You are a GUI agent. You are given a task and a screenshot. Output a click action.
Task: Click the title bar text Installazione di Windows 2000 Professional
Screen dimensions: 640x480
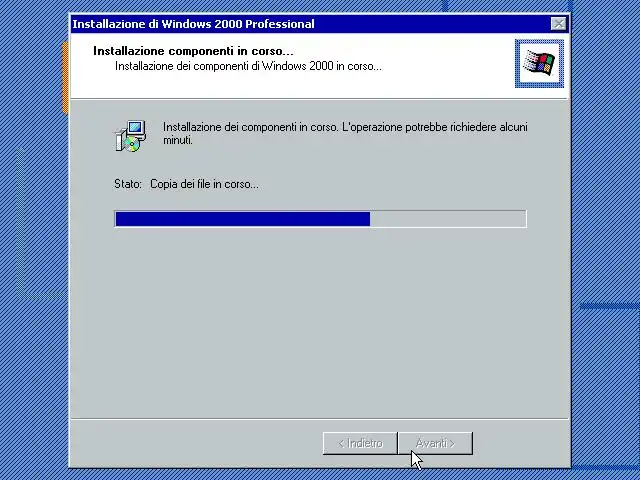193,24
